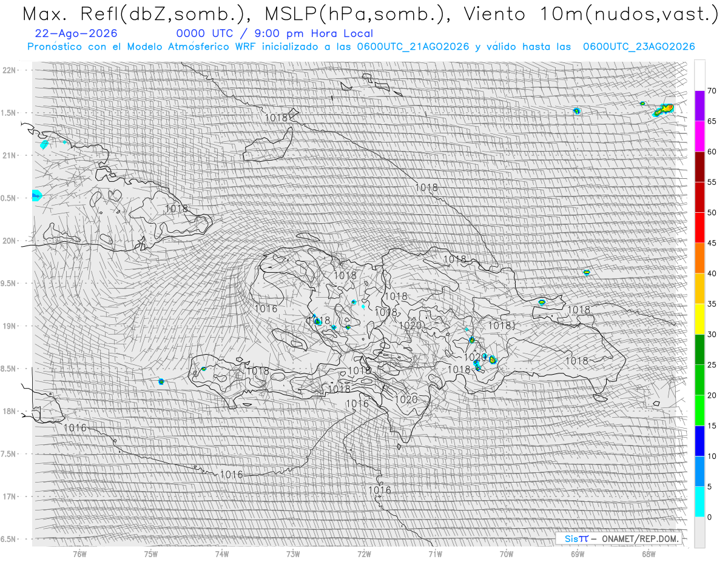This screenshot has width=728, height=562.
Task: Select the cyan 0–5 dBZ legend color
Action: (x=699, y=502)
